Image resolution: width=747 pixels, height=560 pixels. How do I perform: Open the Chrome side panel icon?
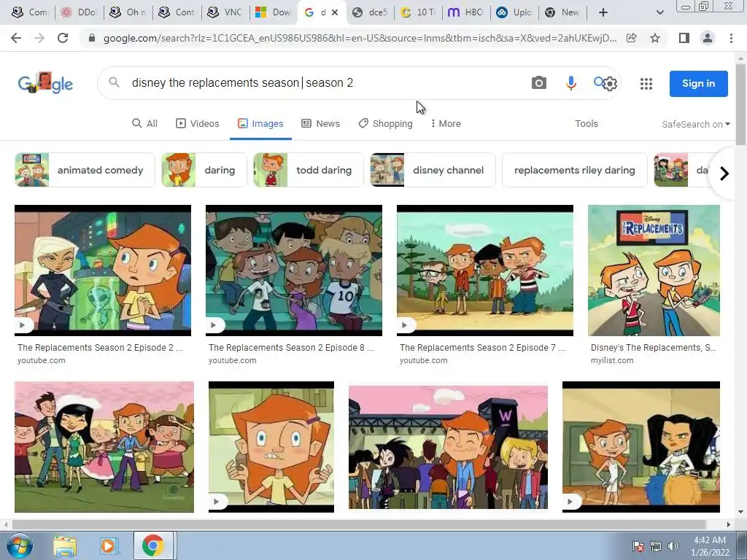pyautogui.click(x=684, y=38)
